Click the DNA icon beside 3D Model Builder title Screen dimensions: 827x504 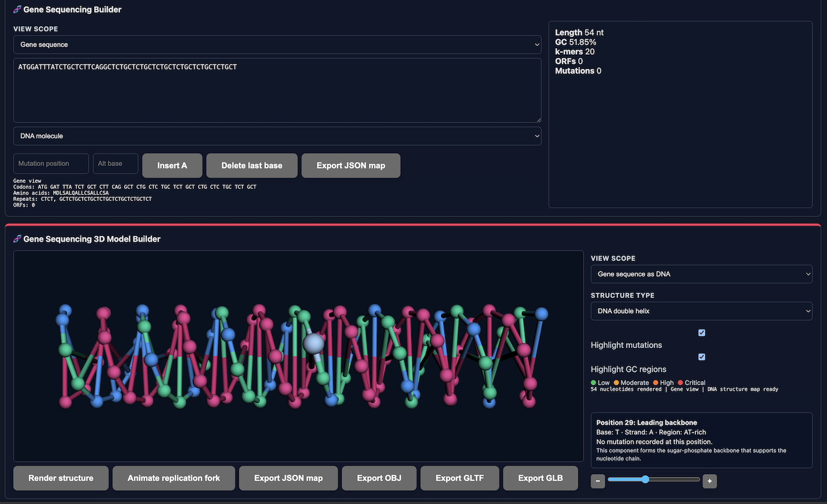pos(17,239)
